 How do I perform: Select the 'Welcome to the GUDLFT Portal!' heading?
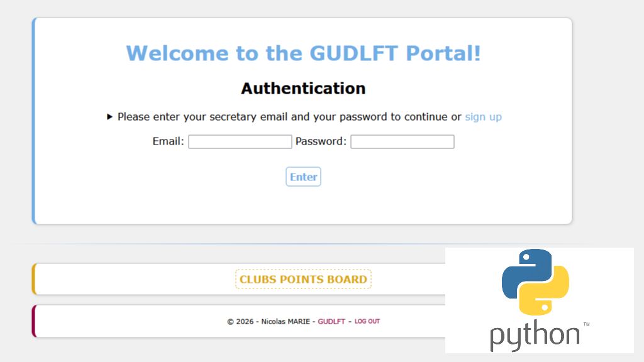303,53
